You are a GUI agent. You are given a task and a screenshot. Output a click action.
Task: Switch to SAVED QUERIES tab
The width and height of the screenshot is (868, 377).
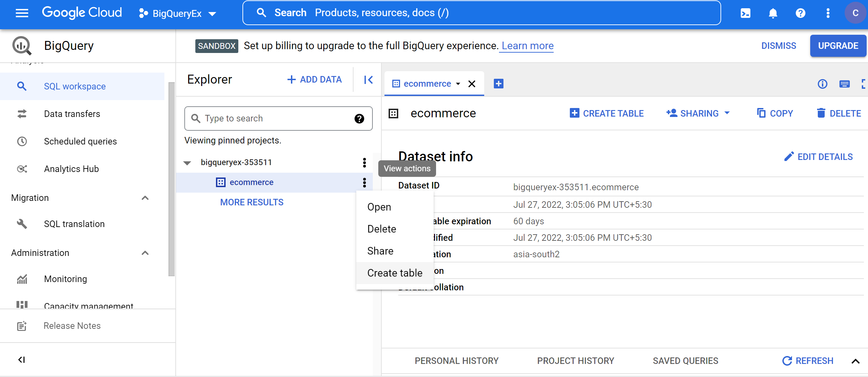point(685,361)
